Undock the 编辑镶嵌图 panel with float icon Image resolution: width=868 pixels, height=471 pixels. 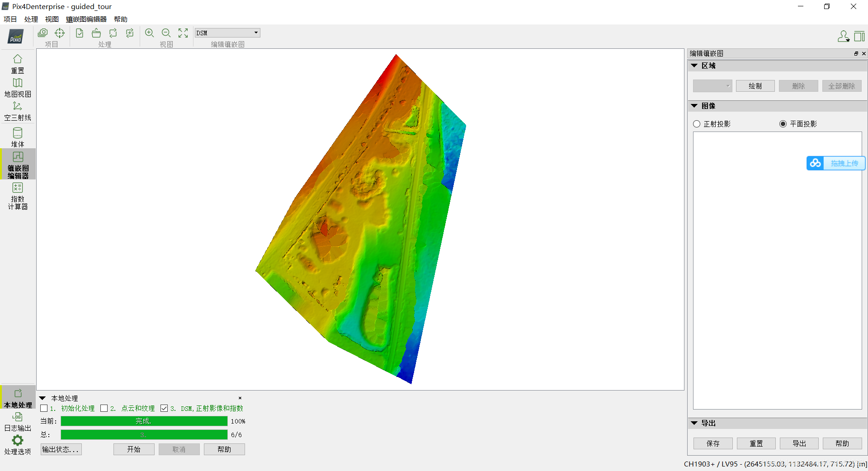click(x=856, y=53)
